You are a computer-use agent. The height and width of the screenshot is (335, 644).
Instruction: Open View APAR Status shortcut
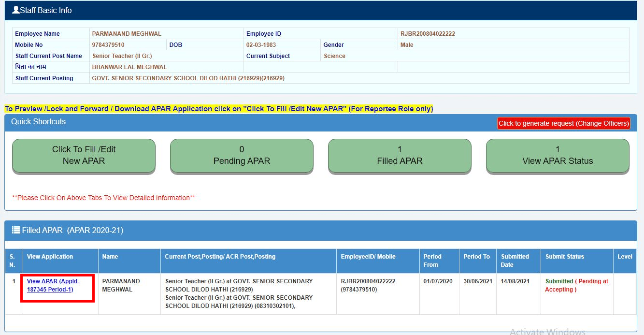click(x=557, y=156)
